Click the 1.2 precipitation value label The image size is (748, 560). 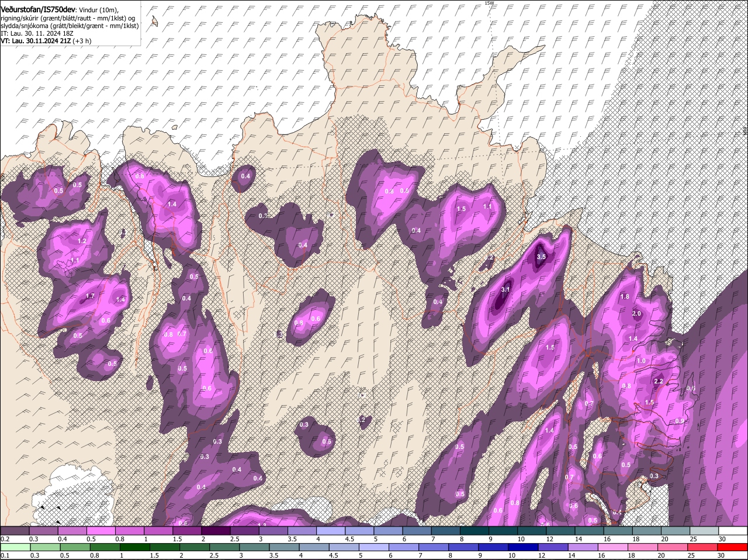coord(82,241)
